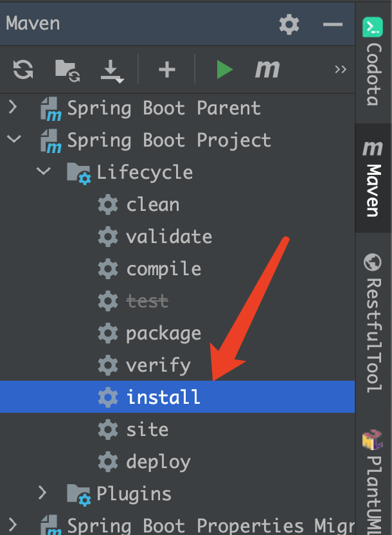392x535 pixels.
Task: Collapse the Spring Boot Project node
Action: 14,139
